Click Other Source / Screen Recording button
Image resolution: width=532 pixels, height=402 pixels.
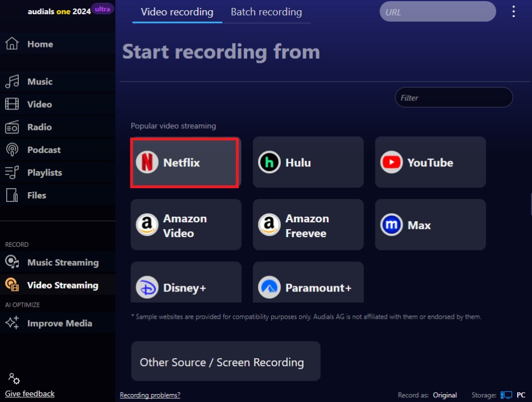(x=226, y=362)
